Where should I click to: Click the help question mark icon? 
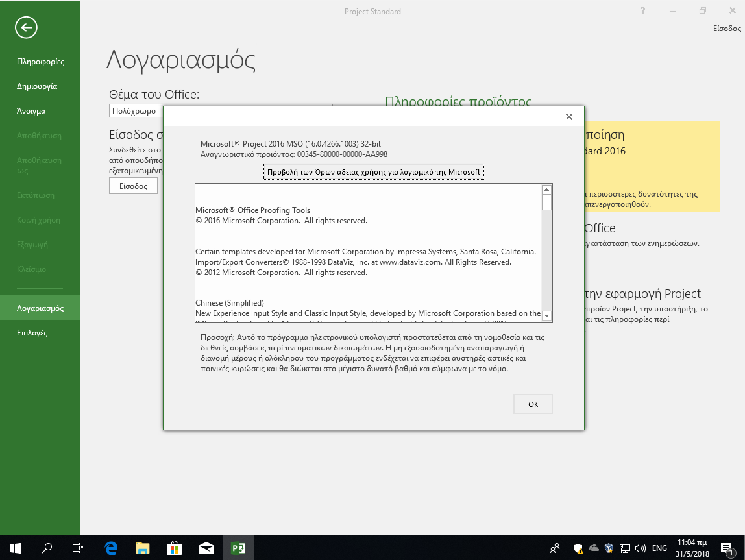pos(642,11)
